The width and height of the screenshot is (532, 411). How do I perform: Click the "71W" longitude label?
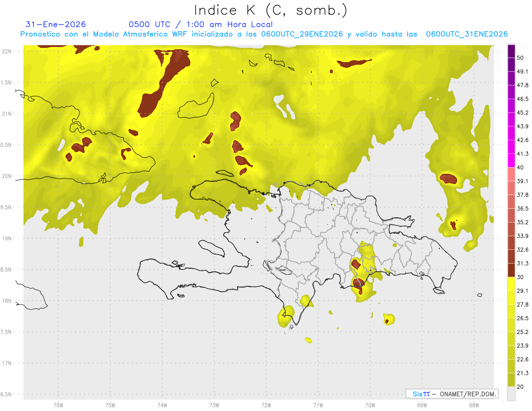[318, 405]
